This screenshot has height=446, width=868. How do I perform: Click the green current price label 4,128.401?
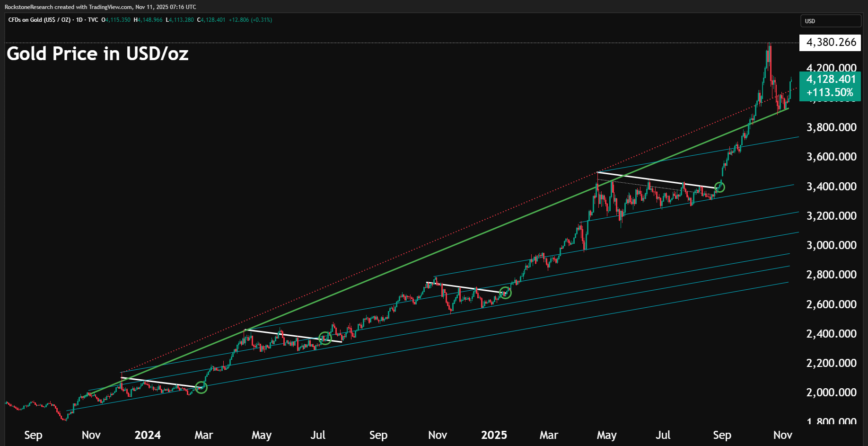click(830, 80)
